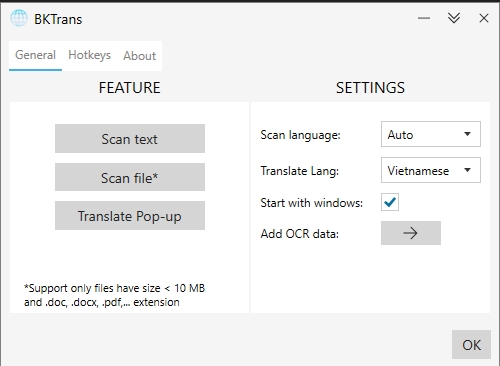This screenshot has width=500, height=366.
Task: Click the 'Translate Lang:' label
Action: point(300,171)
